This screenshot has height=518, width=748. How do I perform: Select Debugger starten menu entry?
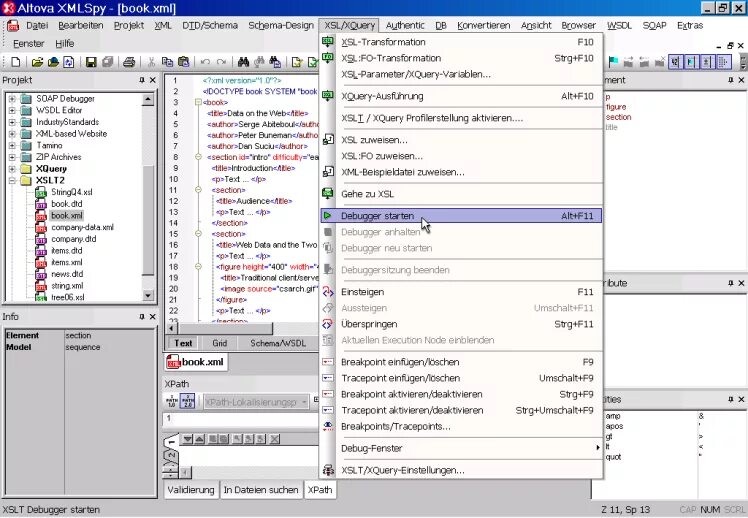tap(461, 216)
